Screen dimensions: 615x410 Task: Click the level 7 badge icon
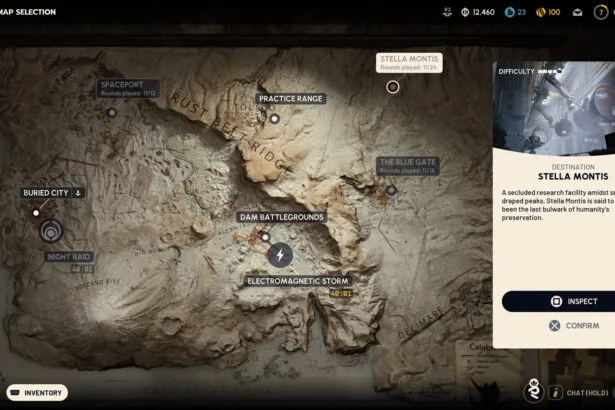point(600,12)
